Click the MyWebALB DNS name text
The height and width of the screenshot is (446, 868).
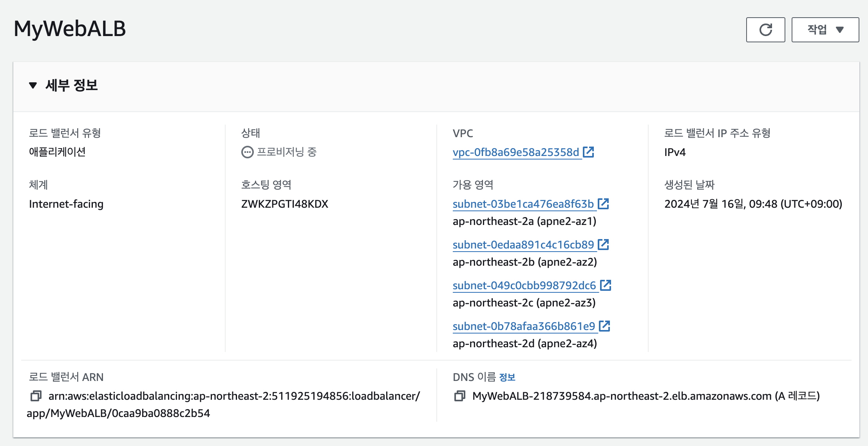pyautogui.click(x=622, y=396)
